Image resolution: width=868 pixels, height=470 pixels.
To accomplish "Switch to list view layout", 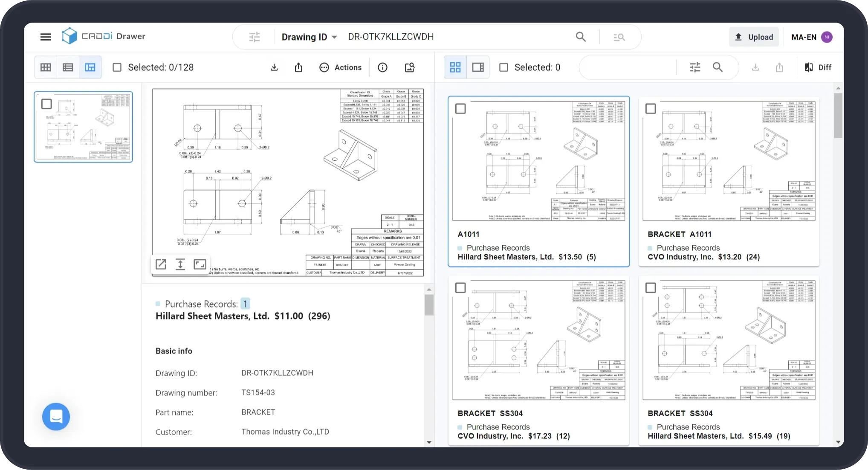I will tap(68, 67).
